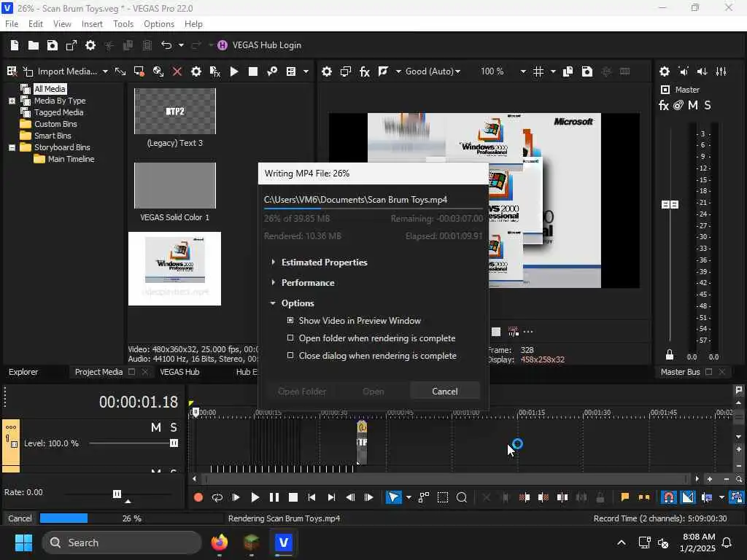
Task: Toggle Show Video in Preview Window checkbox
Action: (x=290, y=321)
